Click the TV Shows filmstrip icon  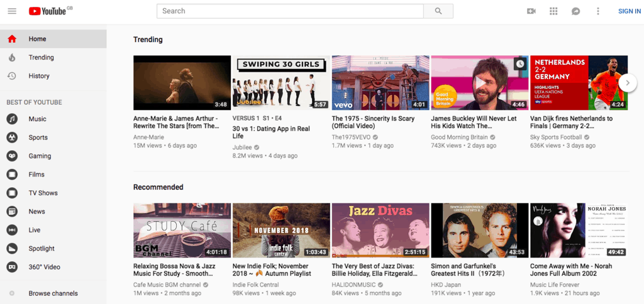coord(12,193)
